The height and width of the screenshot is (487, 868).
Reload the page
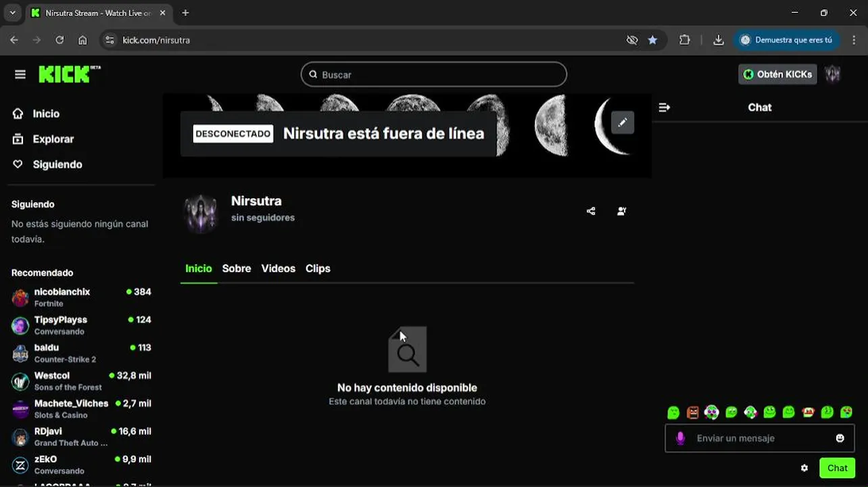59,40
